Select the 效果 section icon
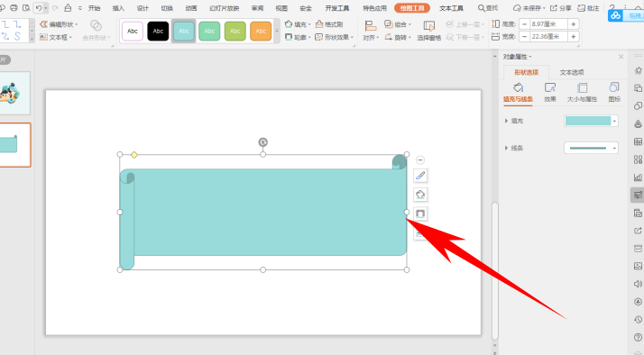This screenshot has width=644, height=355. [550, 93]
